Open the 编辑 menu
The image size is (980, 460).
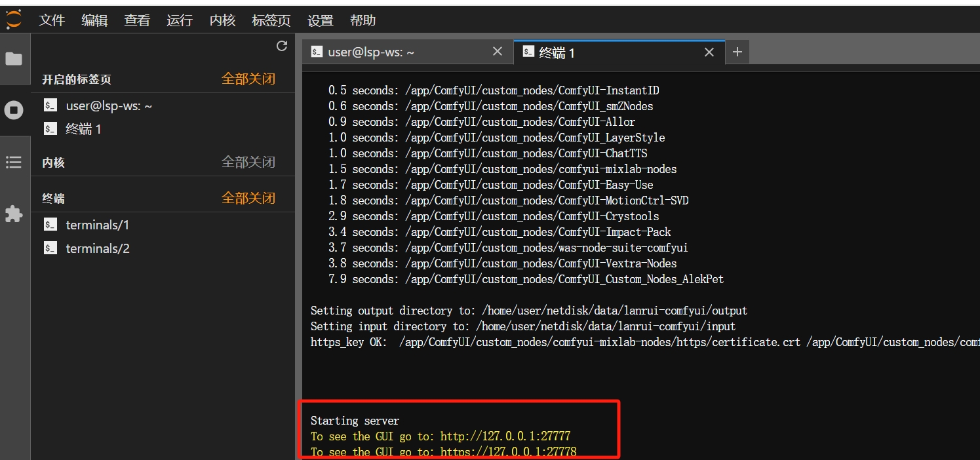click(x=94, y=20)
